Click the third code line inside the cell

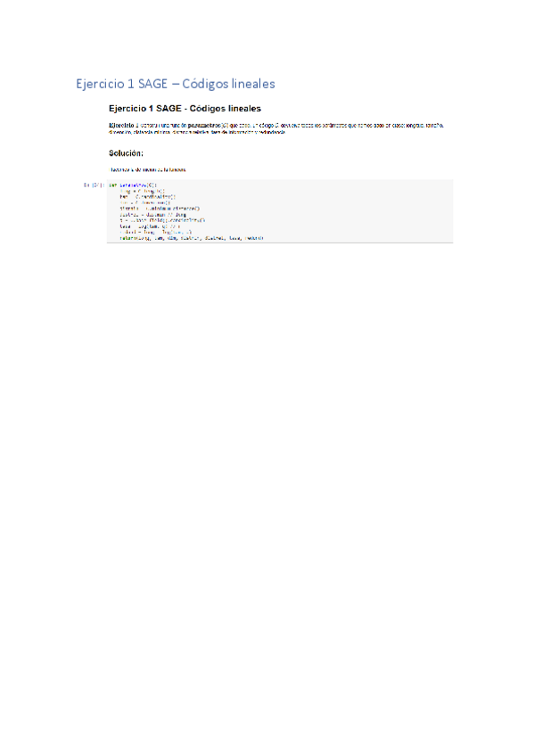tap(147, 197)
